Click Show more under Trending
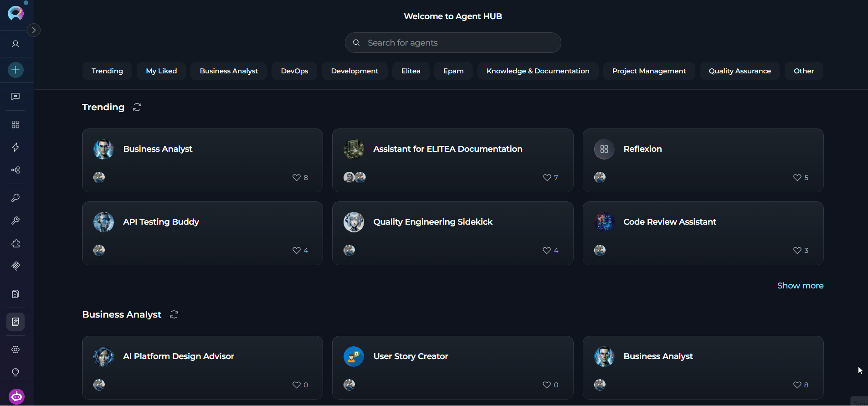 (800, 286)
